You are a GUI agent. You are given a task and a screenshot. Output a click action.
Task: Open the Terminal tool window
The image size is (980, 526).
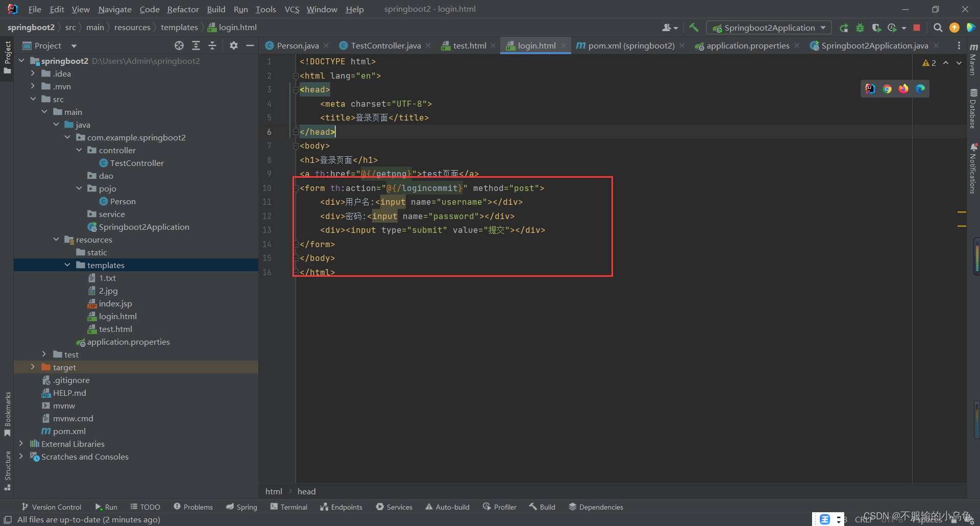click(289, 507)
